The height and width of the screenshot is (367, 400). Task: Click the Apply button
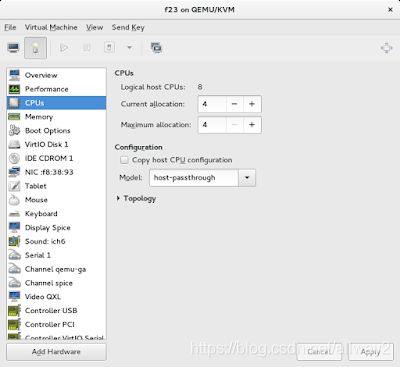[371, 352]
